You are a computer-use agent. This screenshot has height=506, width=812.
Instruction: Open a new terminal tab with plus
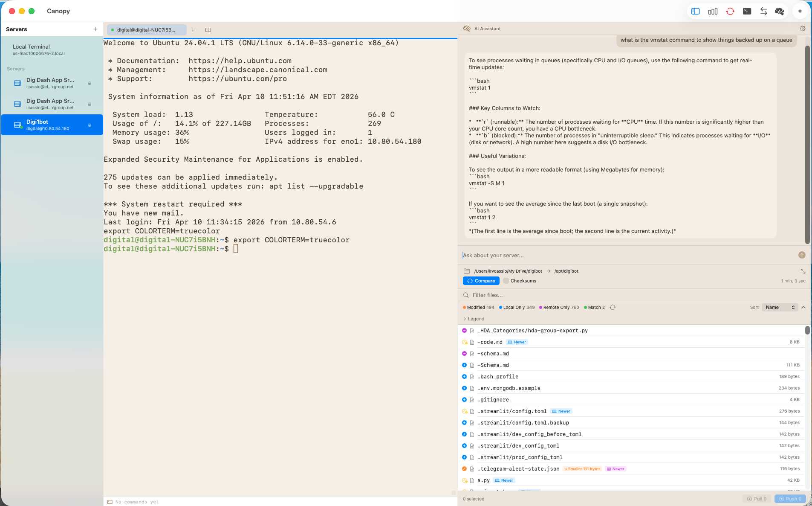click(x=193, y=30)
